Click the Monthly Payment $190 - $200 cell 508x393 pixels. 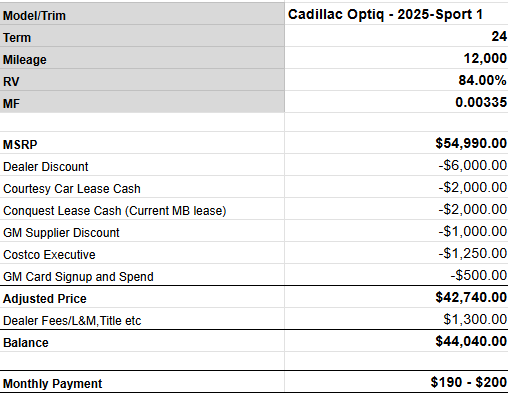coord(396,382)
